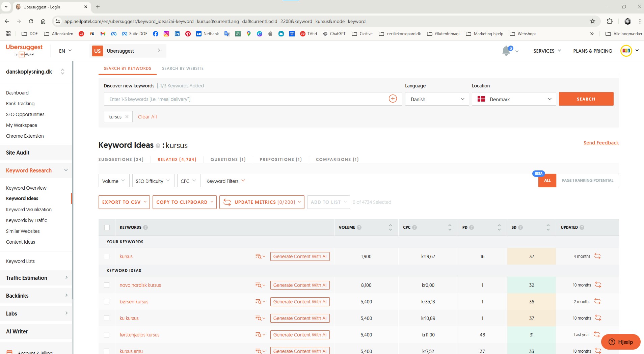Click the help icon next to Volume header
The height and width of the screenshot is (354, 644).
point(359,227)
